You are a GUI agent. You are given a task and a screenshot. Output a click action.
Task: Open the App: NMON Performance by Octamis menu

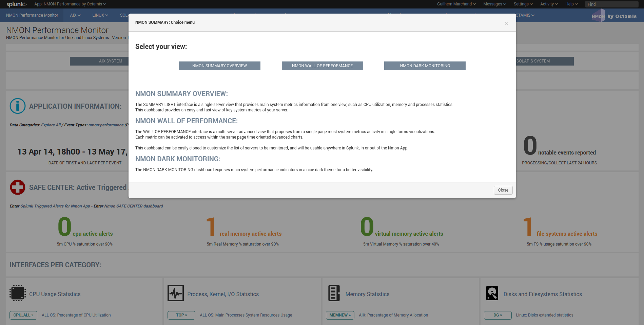pos(70,4)
